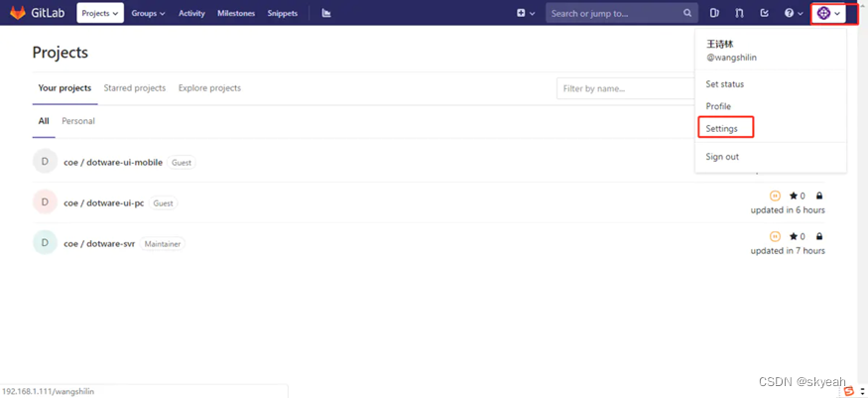Click 'updated in 6 hours' text
868x398 pixels.
coord(788,210)
